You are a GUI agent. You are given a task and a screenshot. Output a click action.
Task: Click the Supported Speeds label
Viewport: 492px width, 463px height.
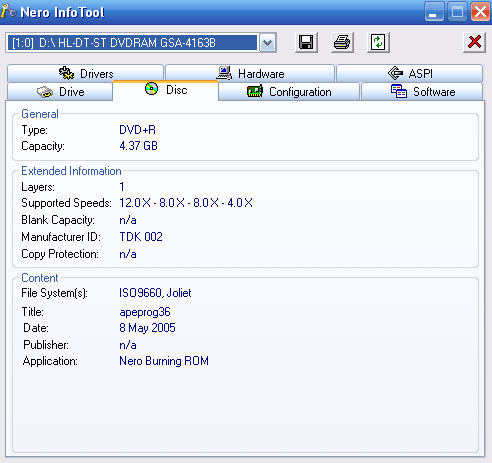tap(66, 203)
